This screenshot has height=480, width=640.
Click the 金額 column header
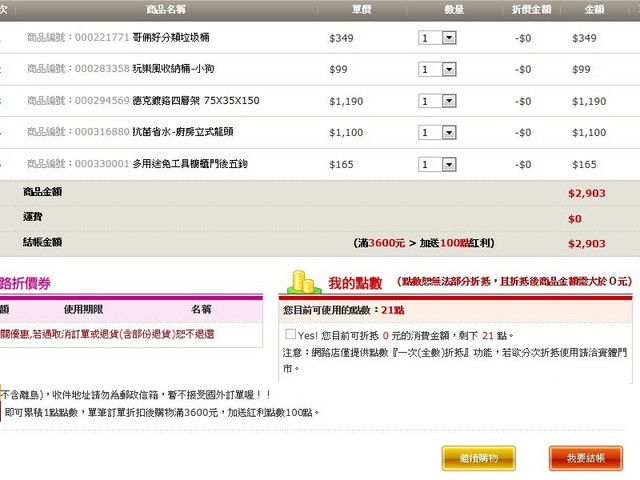(x=594, y=9)
